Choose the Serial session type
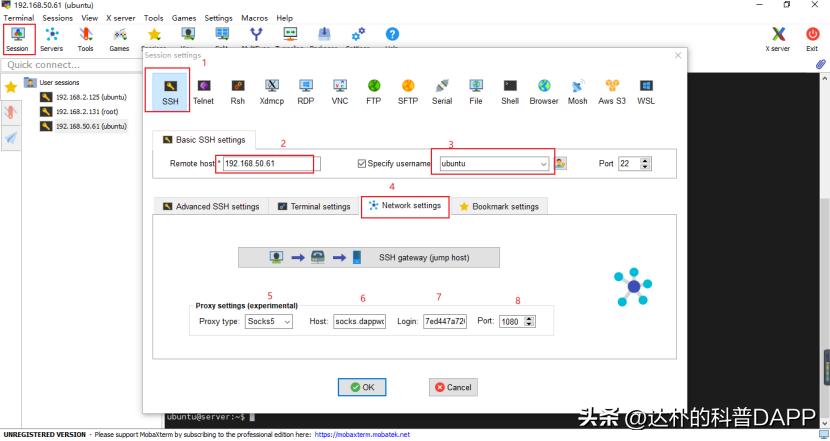Image resolution: width=830 pixels, height=441 pixels. point(441,92)
